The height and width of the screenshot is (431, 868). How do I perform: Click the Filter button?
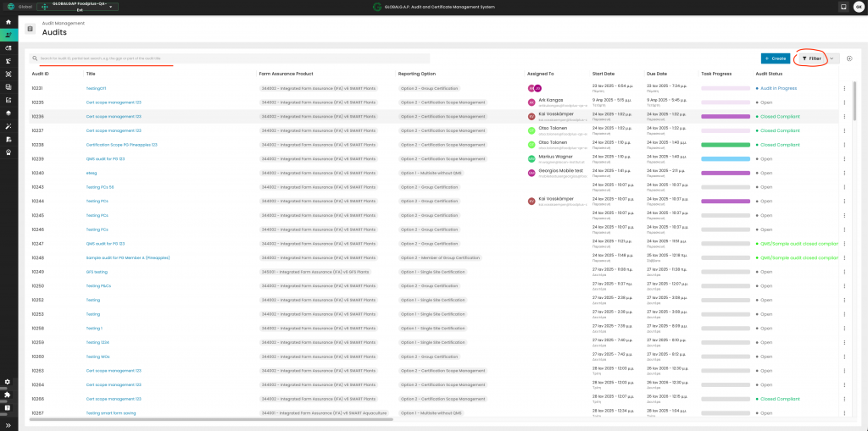point(811,58)
